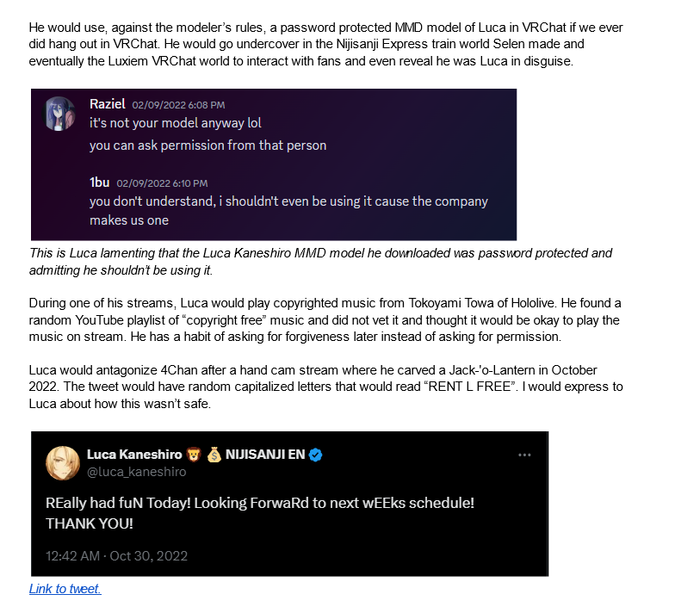Click the @luca_kaneshiro handle
Screen dimensions: 700x613
coord(136,472)
